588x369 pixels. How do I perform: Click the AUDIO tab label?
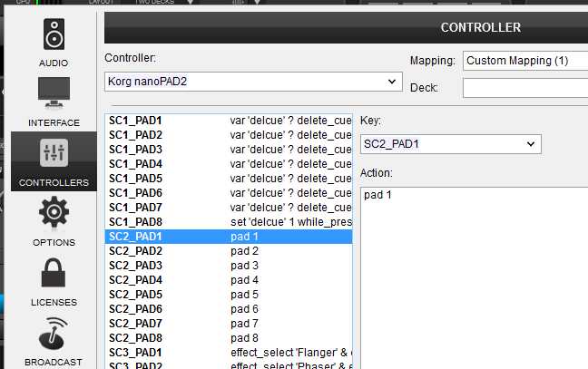[x=54, y=63]
